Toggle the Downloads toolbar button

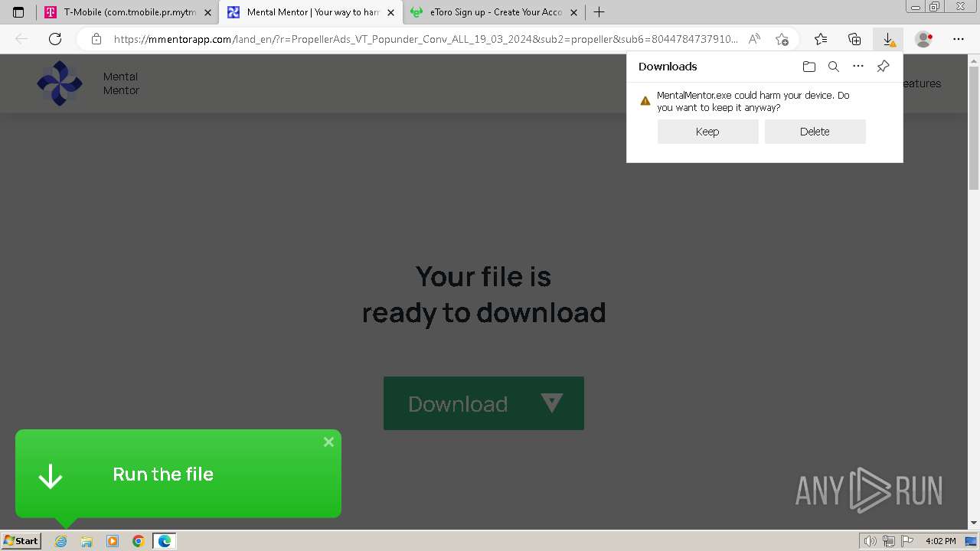point(888,39)
